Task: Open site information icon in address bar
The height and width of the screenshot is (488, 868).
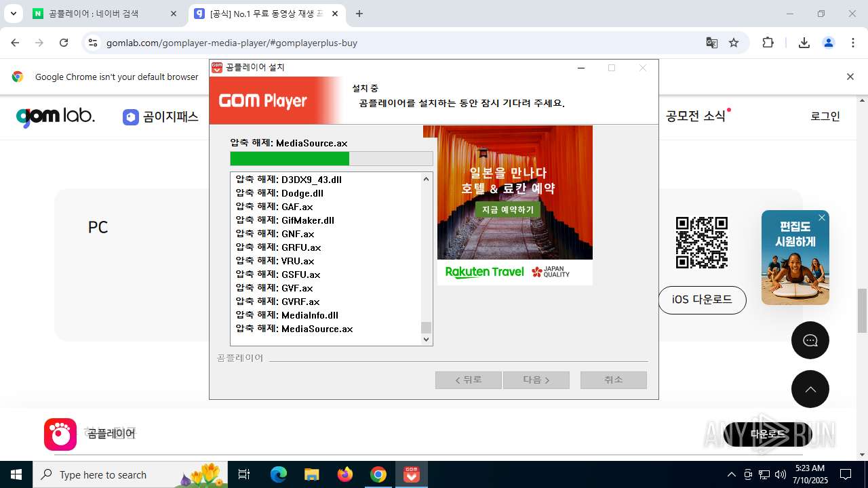Action: click(93, 43)
